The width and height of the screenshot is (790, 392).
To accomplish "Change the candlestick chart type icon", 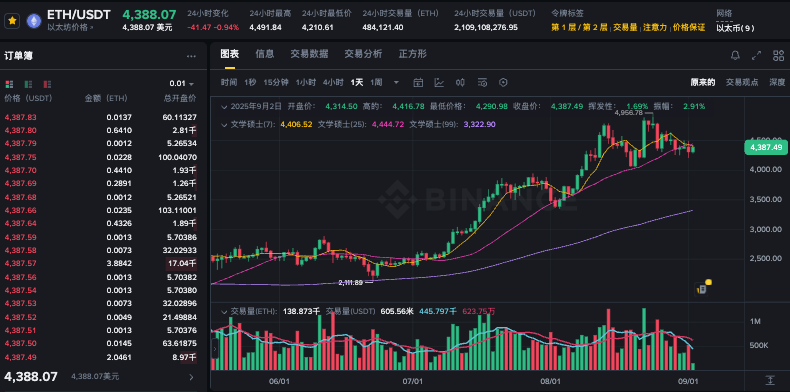I will pyautogui.click(x=460, y=83).
